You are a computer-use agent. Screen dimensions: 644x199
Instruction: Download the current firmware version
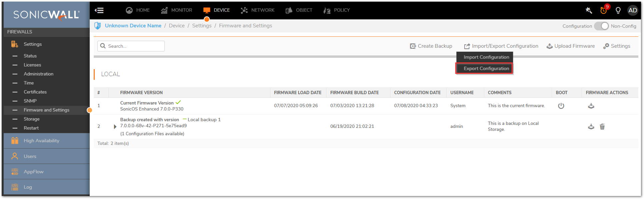591,106
